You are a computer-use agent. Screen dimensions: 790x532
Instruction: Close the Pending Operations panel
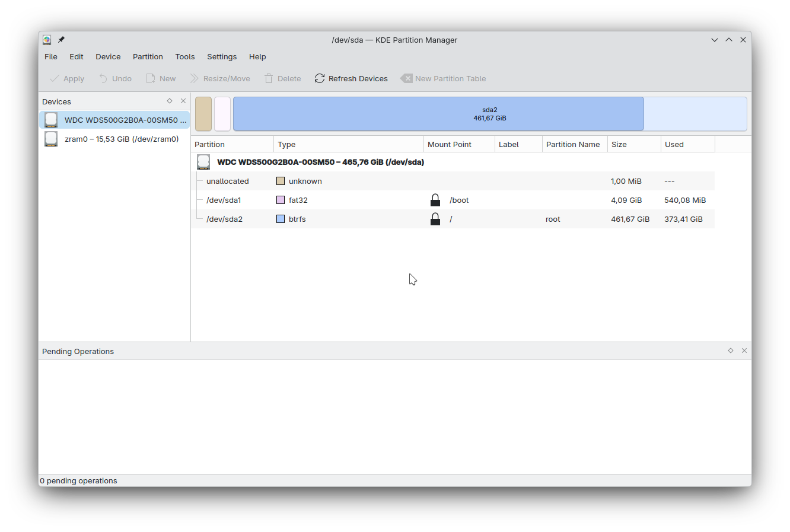click(x=744, y=351)
